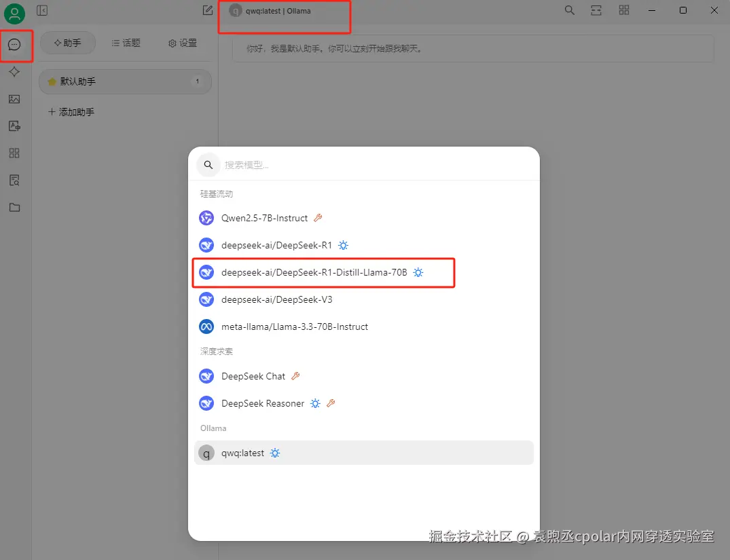The image size is (730, 560).
Task: Click the 深度求索 provider group label
Action: [217, 352]
